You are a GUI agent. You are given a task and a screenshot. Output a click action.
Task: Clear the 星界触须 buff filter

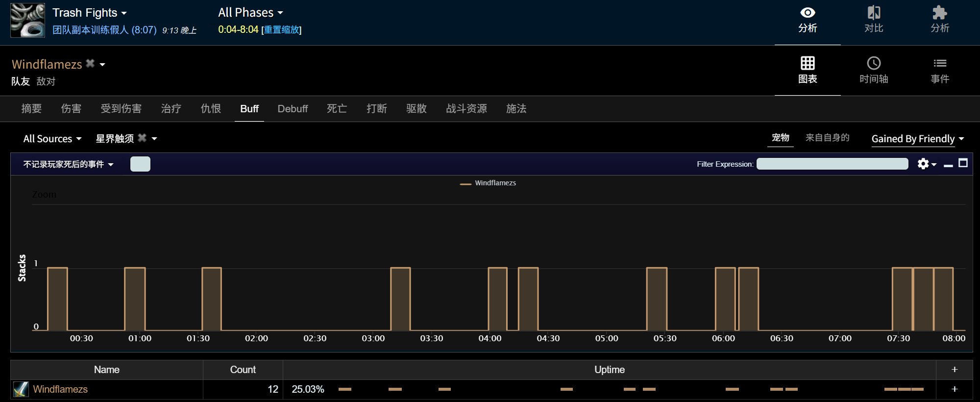pyautogui.click(x=142, y=138)
